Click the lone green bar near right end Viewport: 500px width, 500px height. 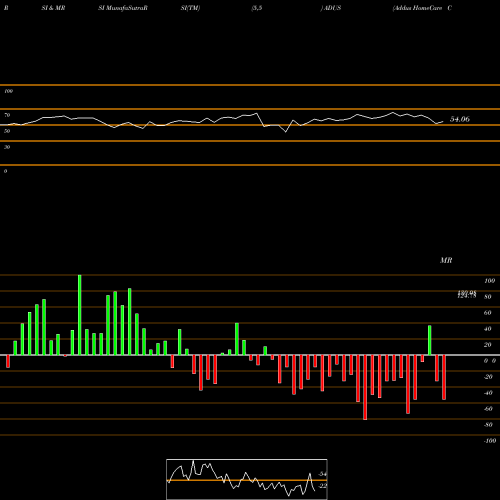pos(430,340)
